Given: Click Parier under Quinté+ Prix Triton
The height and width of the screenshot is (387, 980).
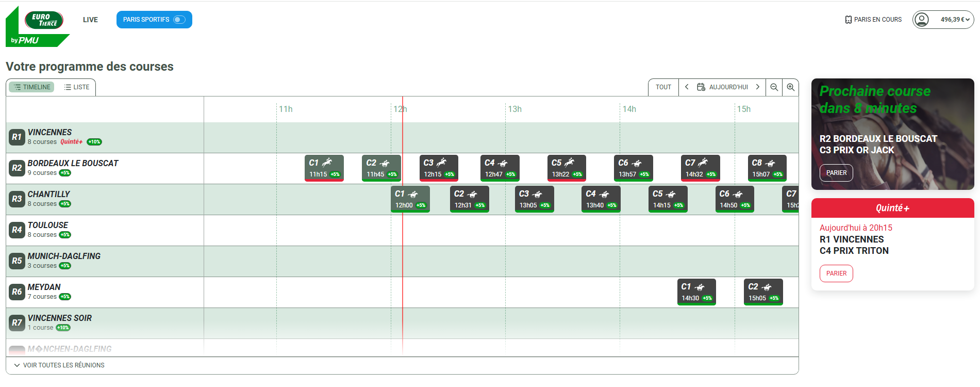Looking at the screenshot, I should coord(836,273).
